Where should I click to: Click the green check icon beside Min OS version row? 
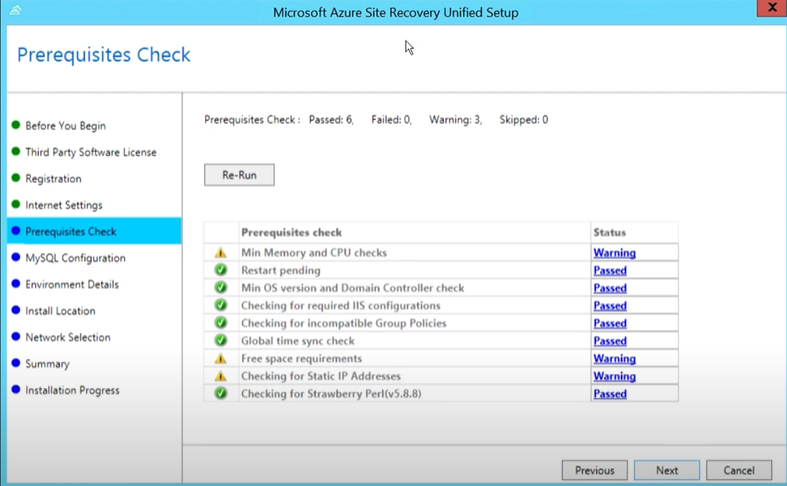(220, 288)
